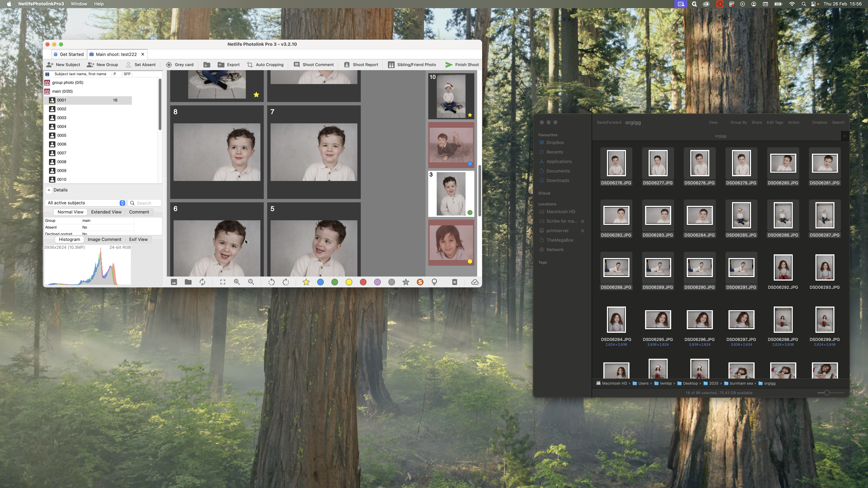
Task: Toggle the grey-blue star marker
Action: coord(406,282)
